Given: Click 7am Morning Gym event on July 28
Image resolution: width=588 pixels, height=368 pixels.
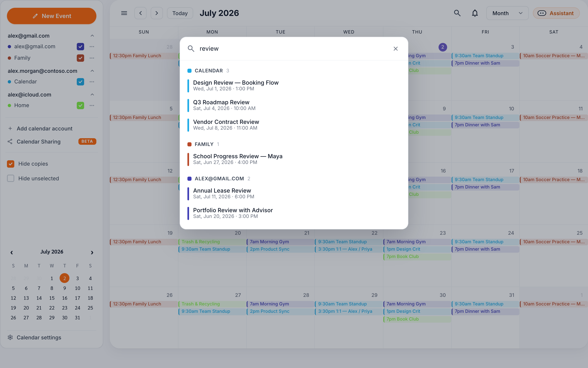Looking at the screenshot, I should coord(280,304).
